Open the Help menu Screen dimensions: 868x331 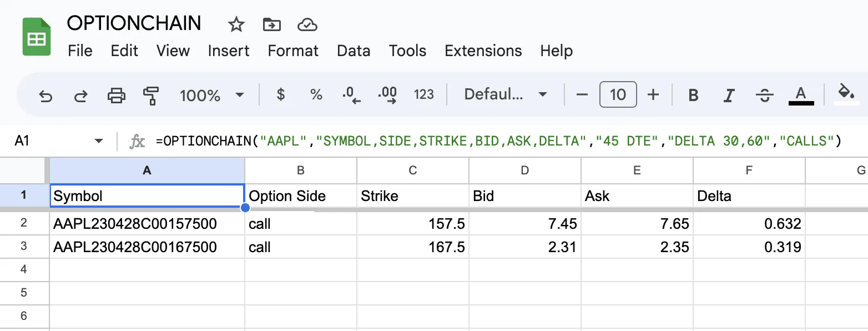coord(557,51)
